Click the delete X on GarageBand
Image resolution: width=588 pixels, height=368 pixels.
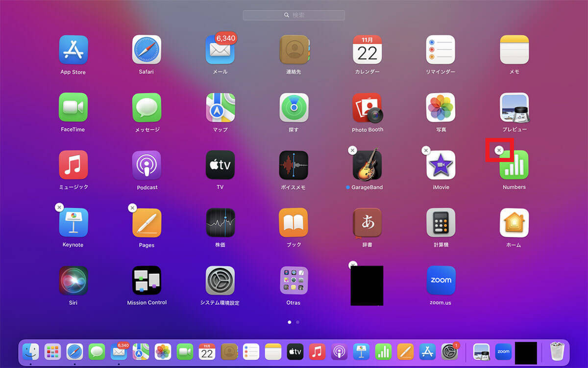(352, 150)
